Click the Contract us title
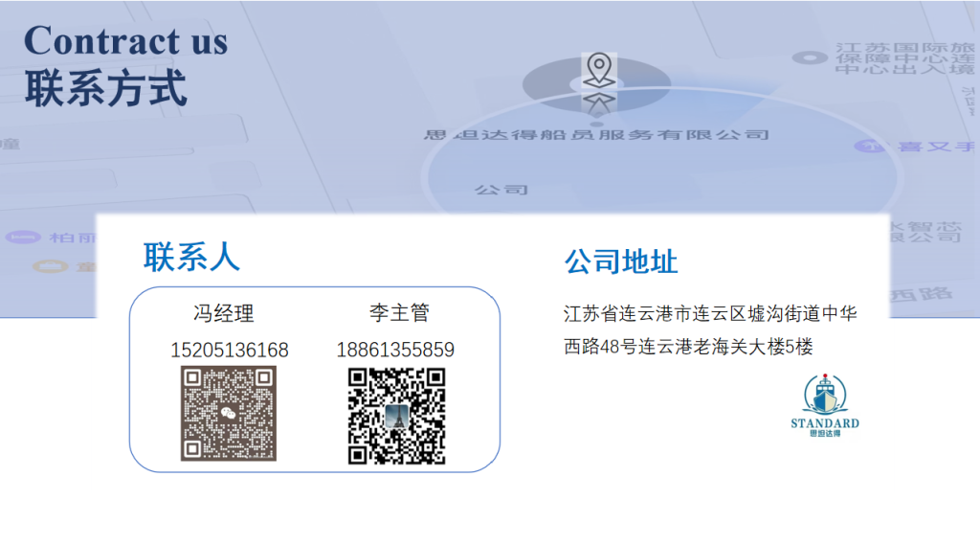The width and height of the screenshot is (980, 545). click(x=125, y=40)
